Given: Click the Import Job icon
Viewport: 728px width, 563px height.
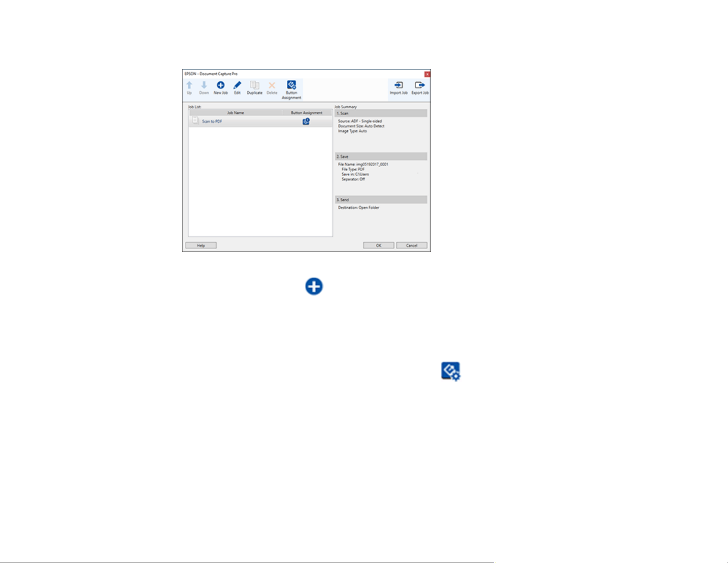Looking at the screenshot, I should [399, 85].
